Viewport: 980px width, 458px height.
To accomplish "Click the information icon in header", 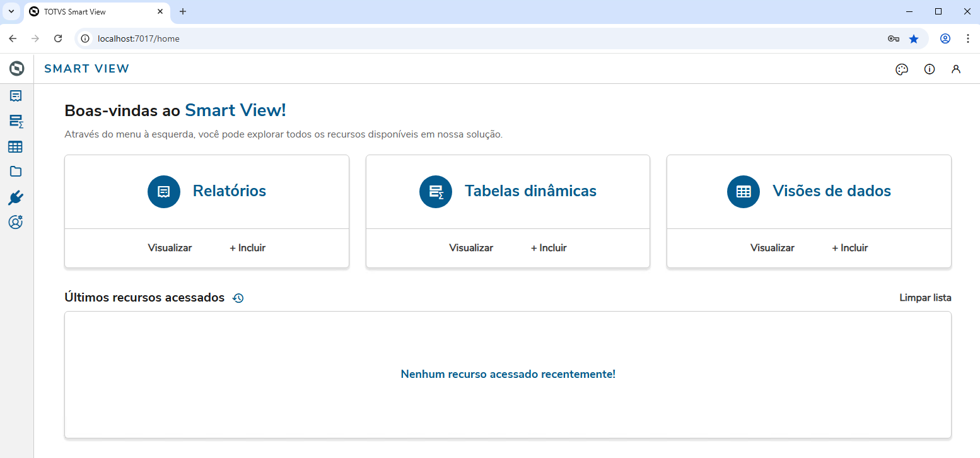I will (x=930, y=69).
